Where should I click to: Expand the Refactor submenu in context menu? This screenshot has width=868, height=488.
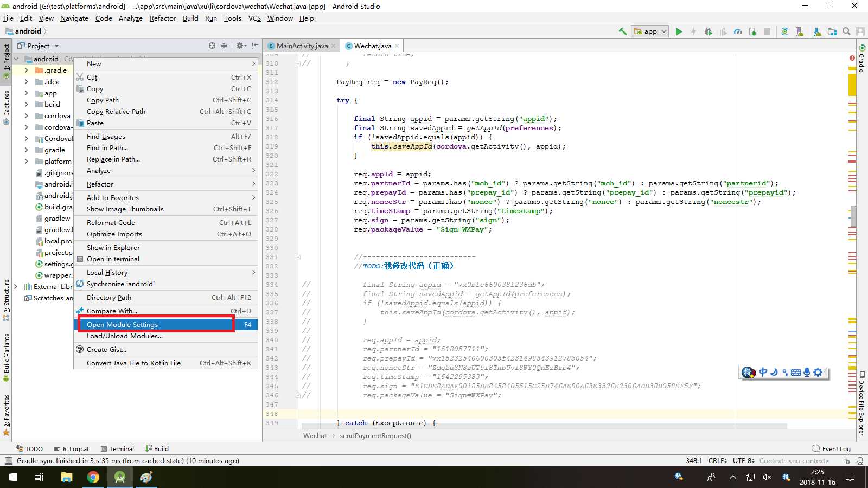coord(165,184)
